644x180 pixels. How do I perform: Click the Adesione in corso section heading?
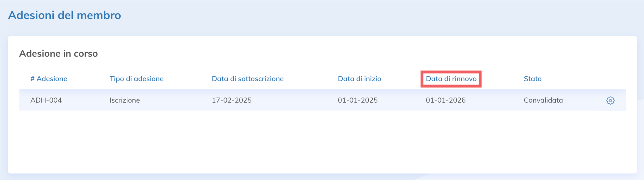point(58,54)
